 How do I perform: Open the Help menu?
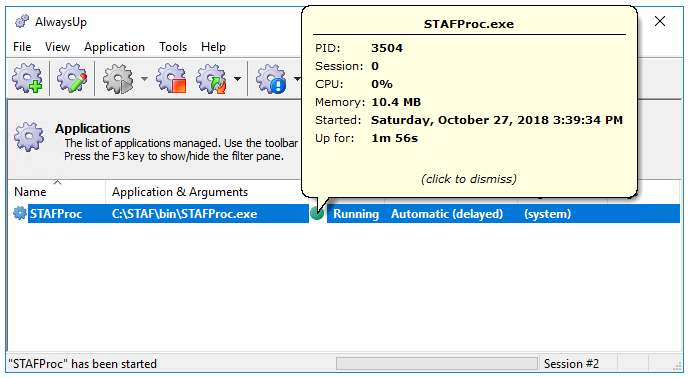(213, 47)
